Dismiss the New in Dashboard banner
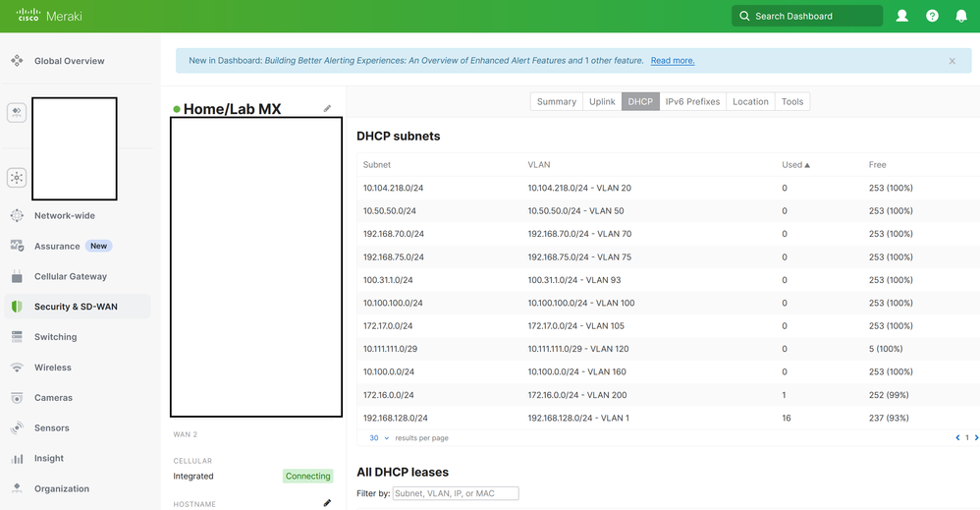 [952, 61]
